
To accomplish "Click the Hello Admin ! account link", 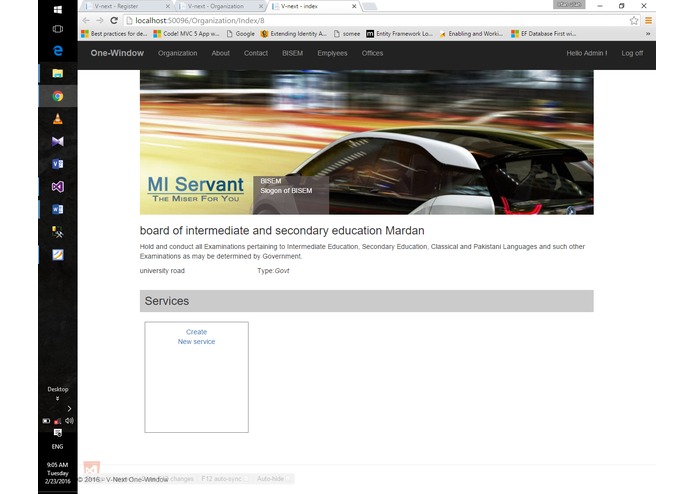I will [587, 53].
